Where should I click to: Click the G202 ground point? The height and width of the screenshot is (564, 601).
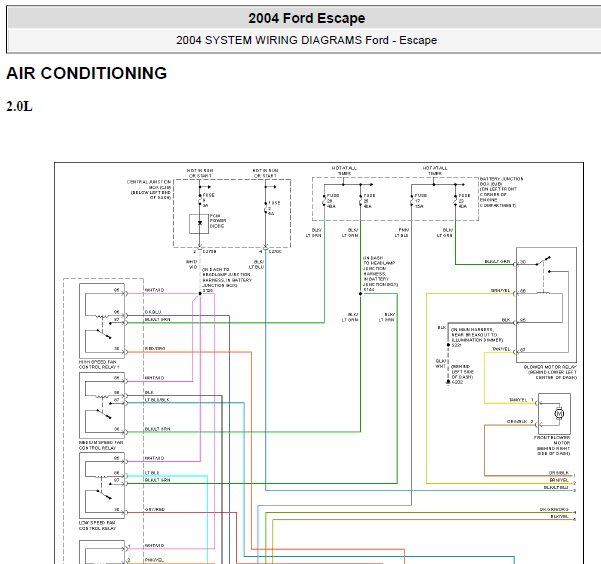pos(448,382)
